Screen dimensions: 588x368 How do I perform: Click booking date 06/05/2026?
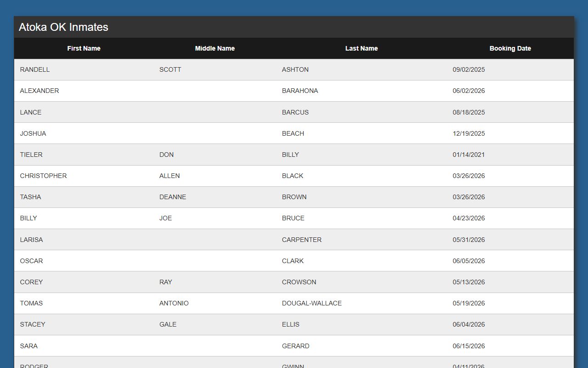[469, 261]
